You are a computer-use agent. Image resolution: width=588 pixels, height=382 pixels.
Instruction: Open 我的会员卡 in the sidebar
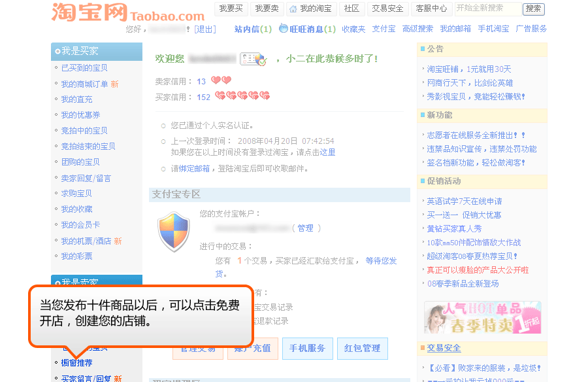pos(80,225)
